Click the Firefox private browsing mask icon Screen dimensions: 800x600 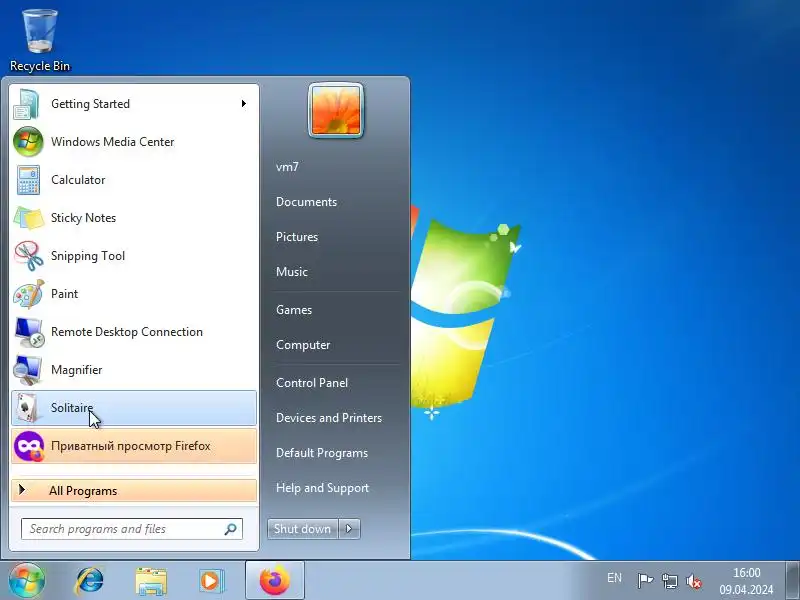click(x=29, y=446)
